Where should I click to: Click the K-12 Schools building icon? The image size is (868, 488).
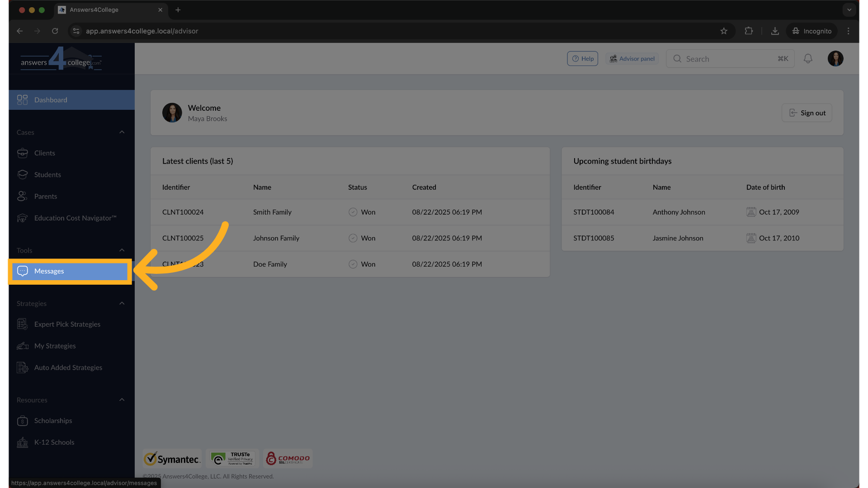coord(22,442)
